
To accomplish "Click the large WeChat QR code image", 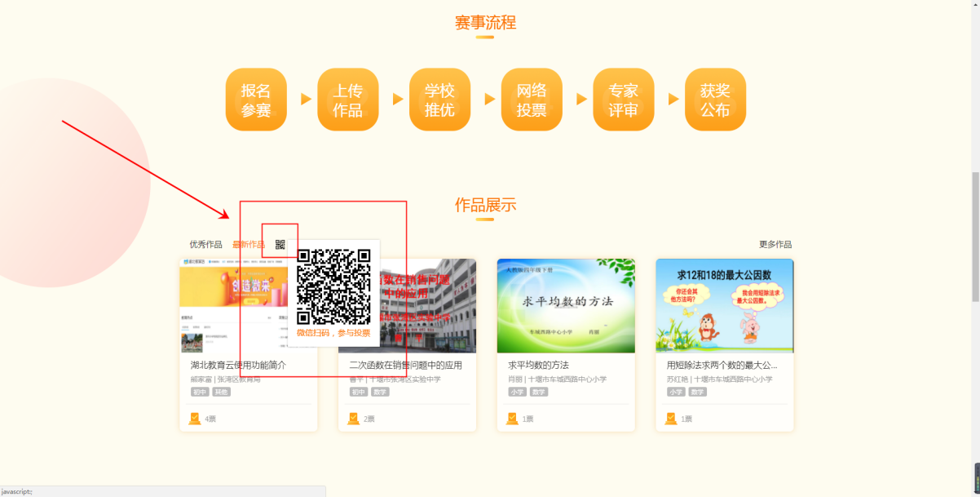I will point(333,286).
